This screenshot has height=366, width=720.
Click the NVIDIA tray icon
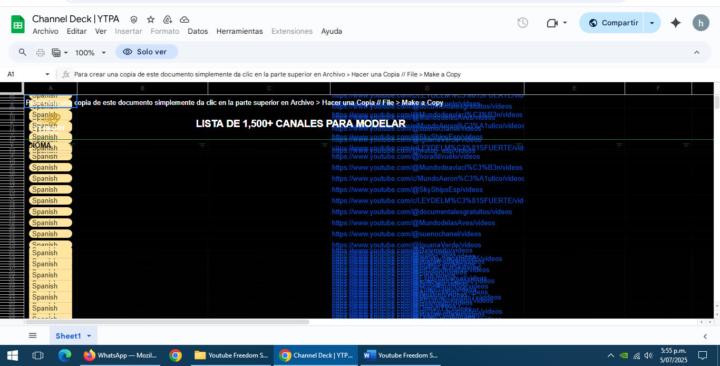(x=624, y=355)
